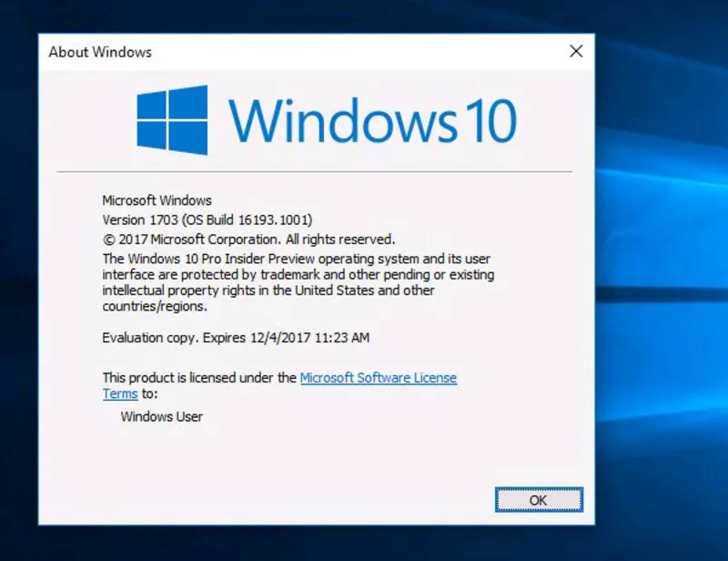This screenshot has height=561, width=728.
Task: Close the About Windows dialog
Action: 576,51
